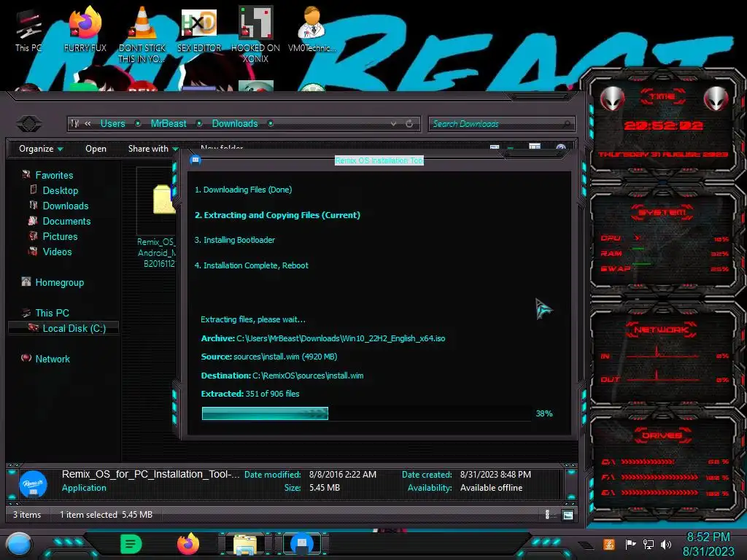
Task: Select This PC in navigation pane
Action: point(52,313)
